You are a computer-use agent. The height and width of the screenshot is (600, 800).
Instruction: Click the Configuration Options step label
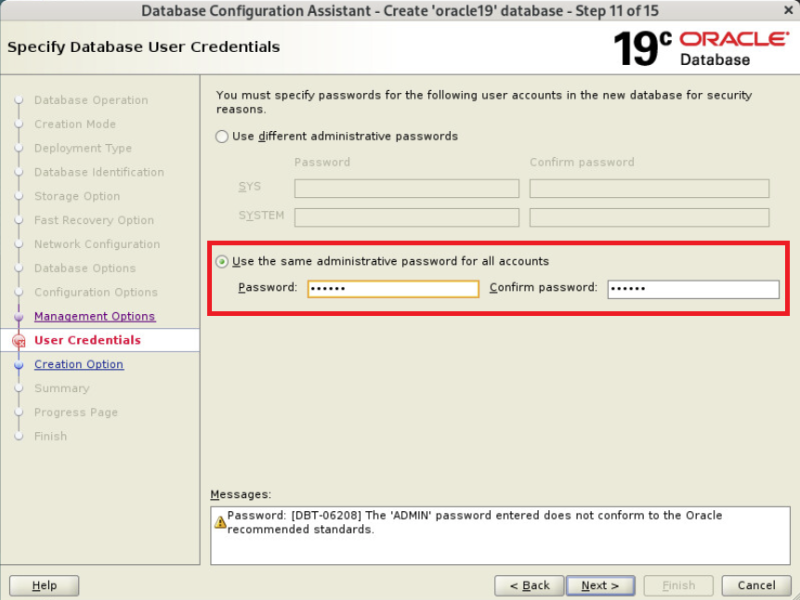click(x=96, y=292)
